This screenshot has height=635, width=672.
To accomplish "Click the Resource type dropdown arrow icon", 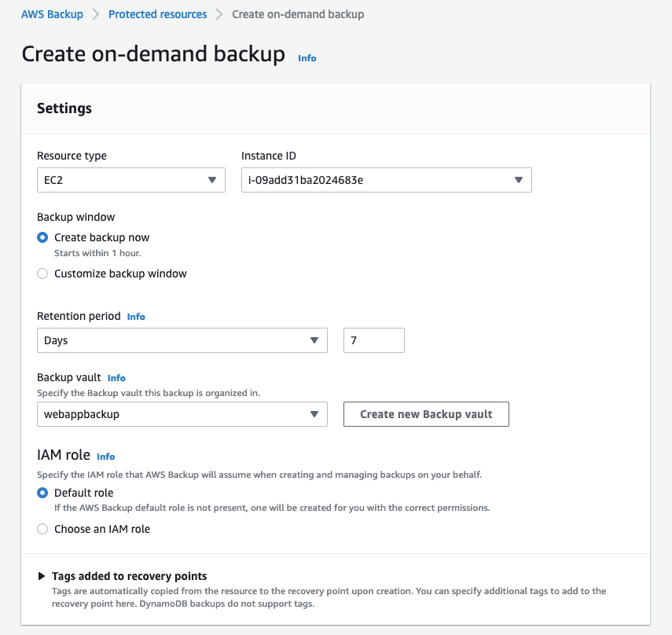I will 212,179.
